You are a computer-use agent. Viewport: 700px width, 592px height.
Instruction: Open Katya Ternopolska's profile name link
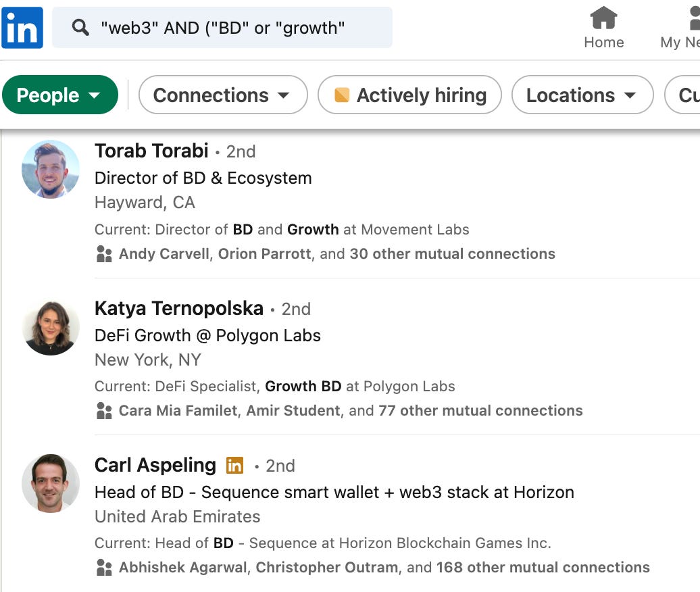point(179,309)
